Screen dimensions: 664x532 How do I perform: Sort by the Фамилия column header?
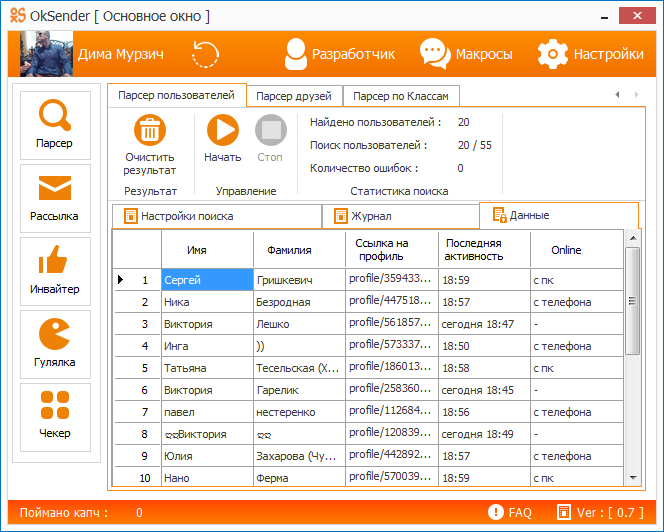[x=299, y=249]
